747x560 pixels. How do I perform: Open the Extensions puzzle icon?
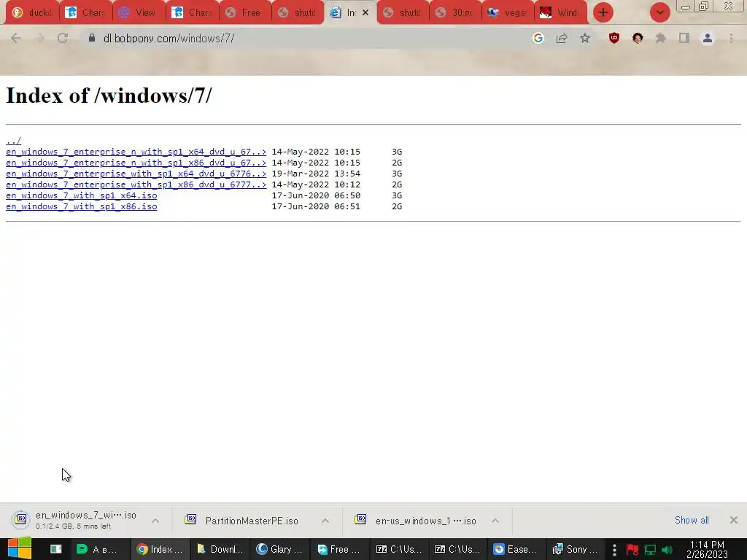661,38
